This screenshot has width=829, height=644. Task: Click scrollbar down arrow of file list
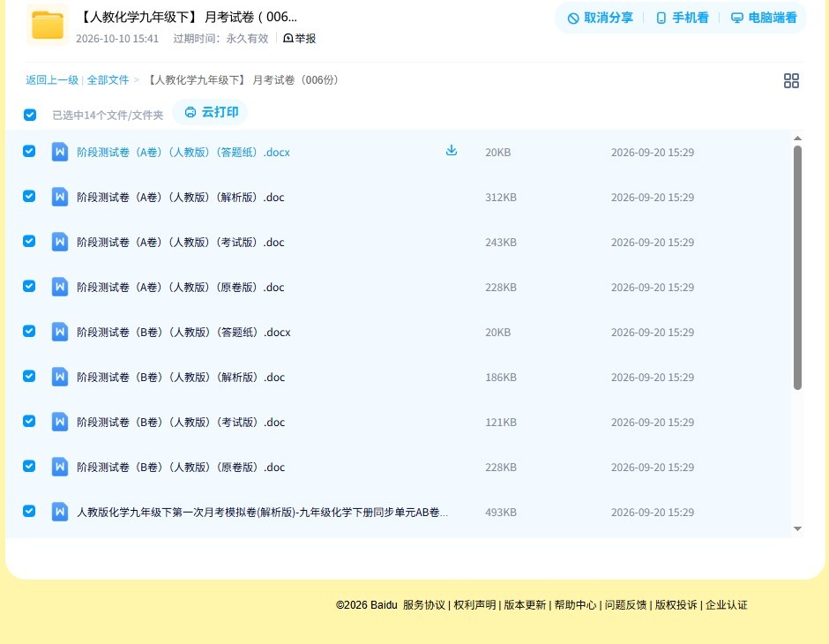[x=798, y=528]
